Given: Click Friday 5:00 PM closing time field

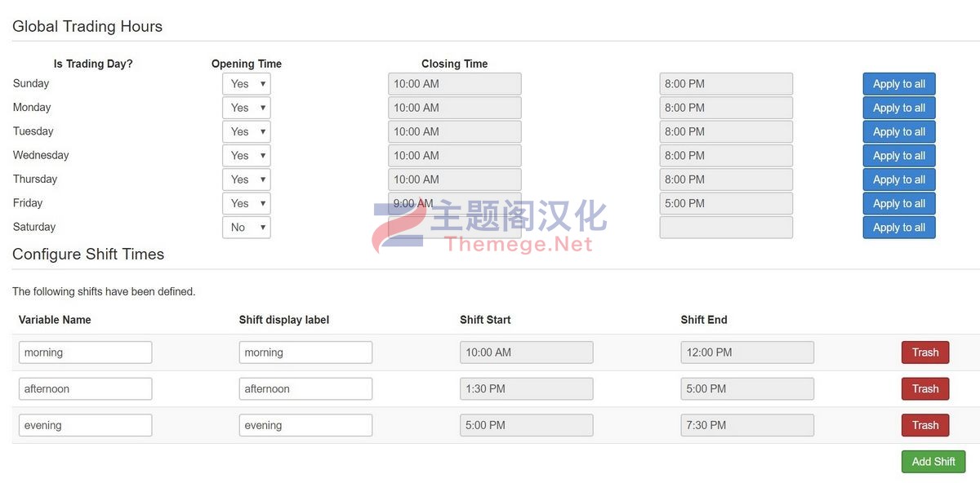Looking at the screenshot, I should [726, 203].
